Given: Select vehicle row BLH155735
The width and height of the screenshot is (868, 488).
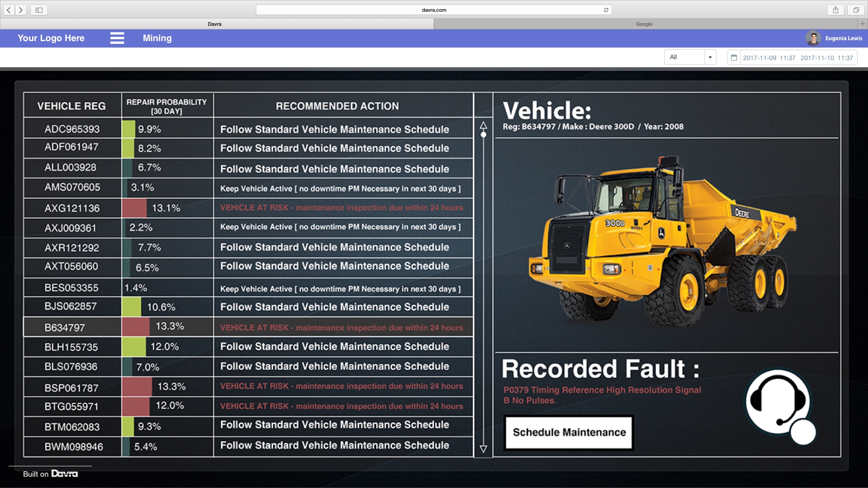Looking at the screenshot, I should pyautogui.click(x=248, y=347).
